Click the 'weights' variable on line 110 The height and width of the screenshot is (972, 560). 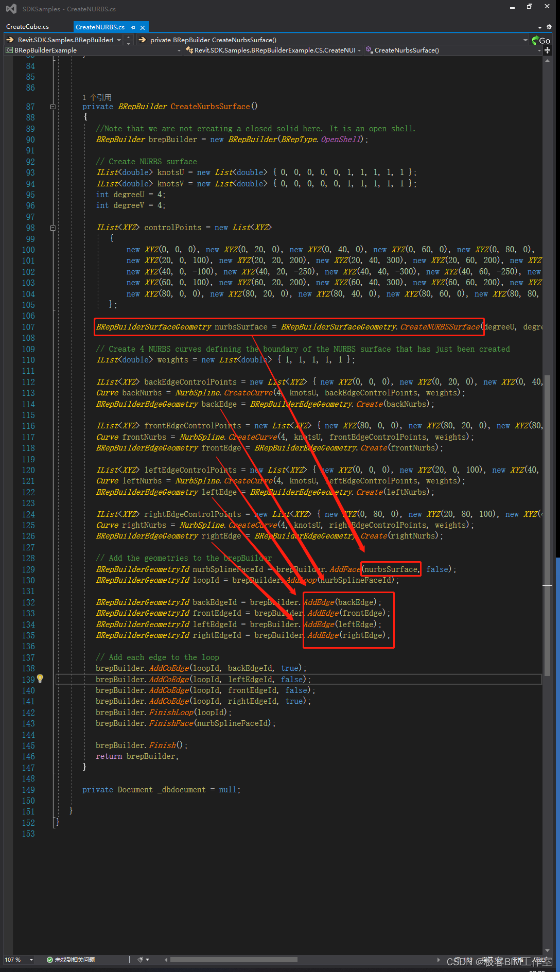[x=172, y=360]
